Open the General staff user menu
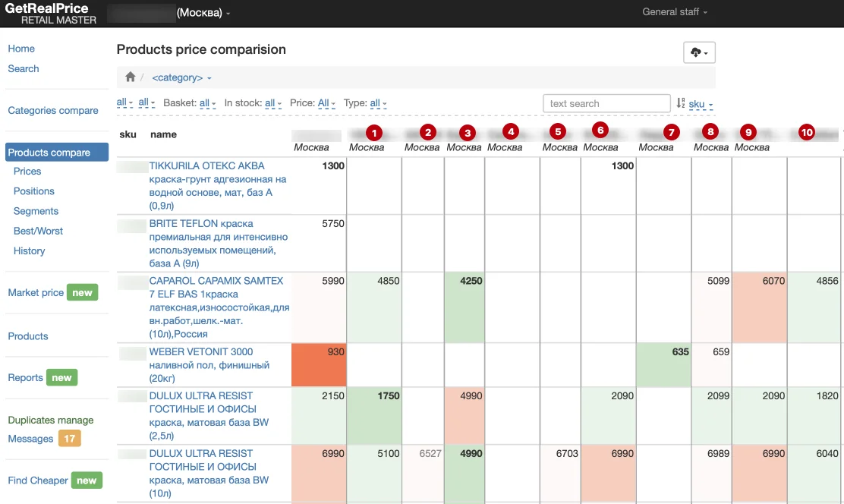Image resolution: width=844 pixels, height=504 pixels. 674,12
